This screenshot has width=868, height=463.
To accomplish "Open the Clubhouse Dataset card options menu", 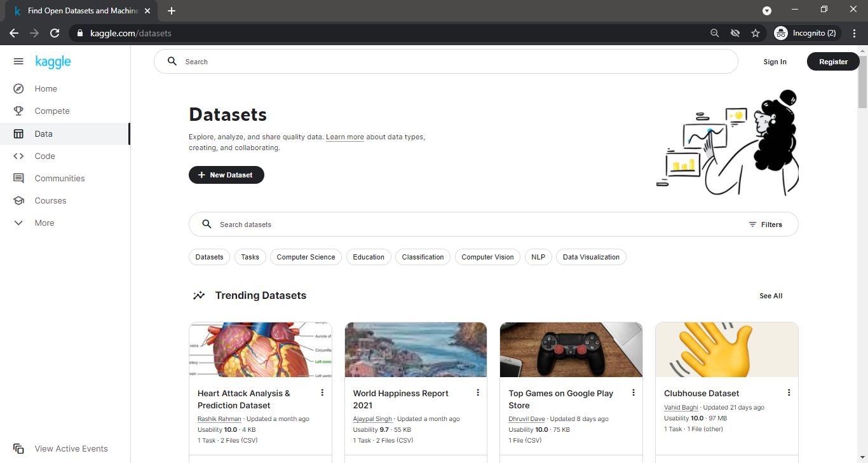I will point(789,392).
